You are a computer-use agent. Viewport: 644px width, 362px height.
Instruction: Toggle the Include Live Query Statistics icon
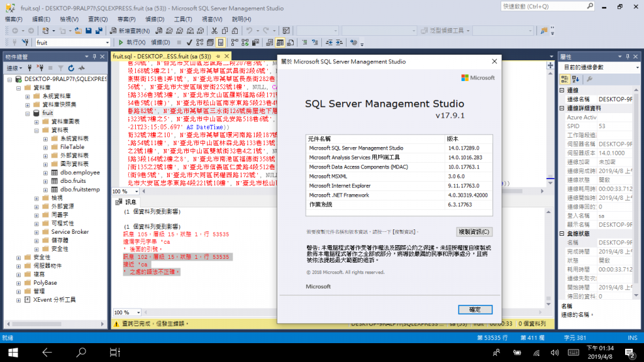pos(245,42)
